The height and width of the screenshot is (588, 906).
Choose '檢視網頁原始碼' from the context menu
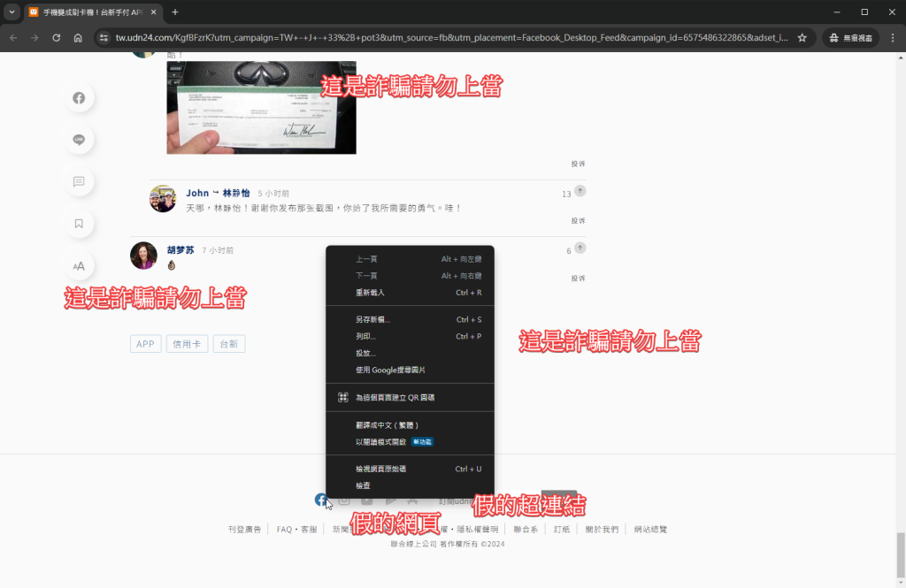coord(380,469)
